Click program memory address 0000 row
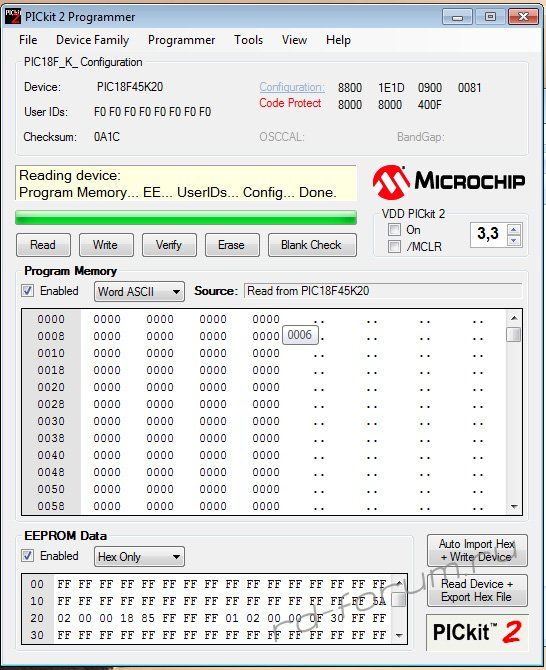This screenshot has height=670, width=546. pyautogui.click(x=51, y=319)
